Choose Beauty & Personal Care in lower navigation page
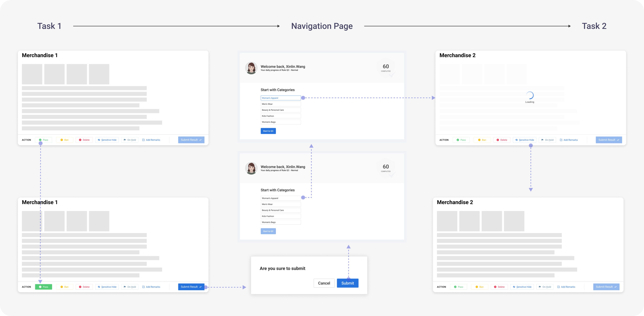644x316 pixels. click(x=281, y=210)
